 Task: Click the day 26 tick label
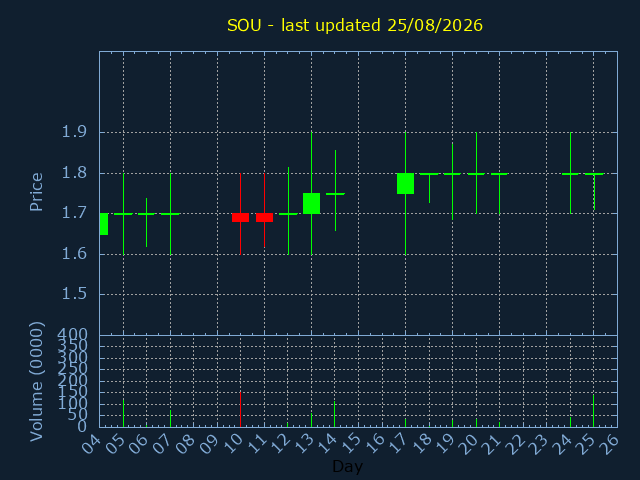click(609, 444)
